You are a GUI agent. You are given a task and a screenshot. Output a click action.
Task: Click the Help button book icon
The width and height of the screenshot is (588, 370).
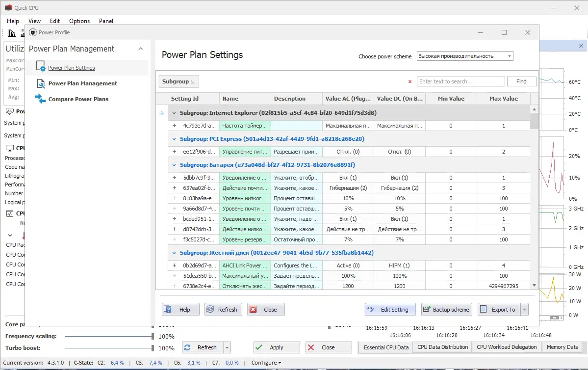[168, 310]
